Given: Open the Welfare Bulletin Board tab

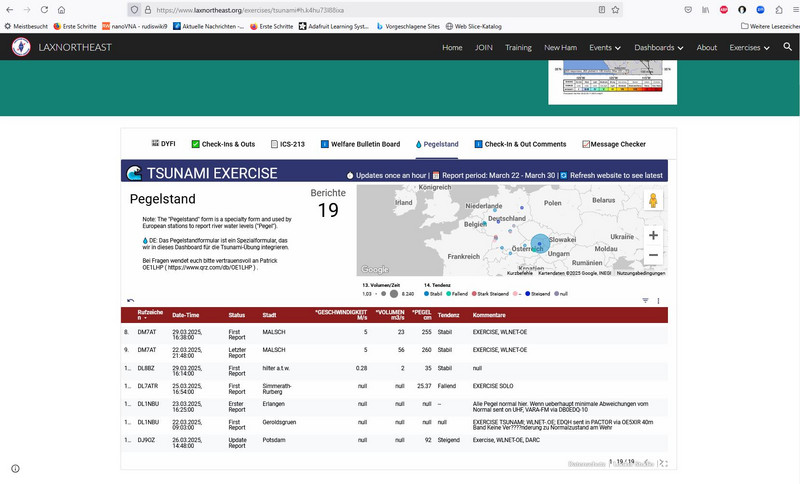Looking at the screenshot, I should [360, 144].
